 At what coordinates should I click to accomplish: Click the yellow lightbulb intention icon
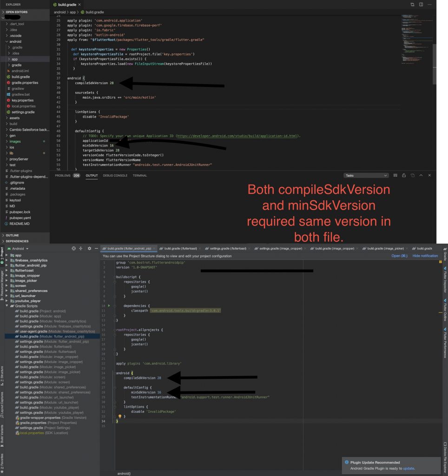point(119,416)
